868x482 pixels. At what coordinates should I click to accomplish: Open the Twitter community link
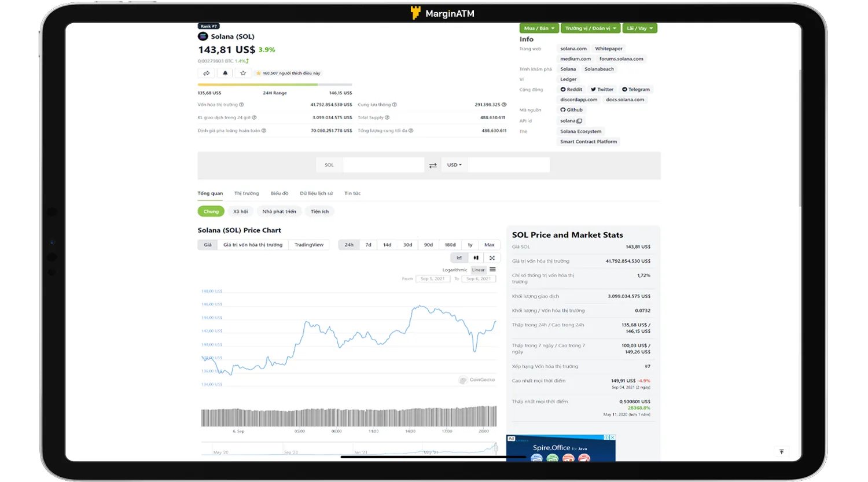(602, 90)
